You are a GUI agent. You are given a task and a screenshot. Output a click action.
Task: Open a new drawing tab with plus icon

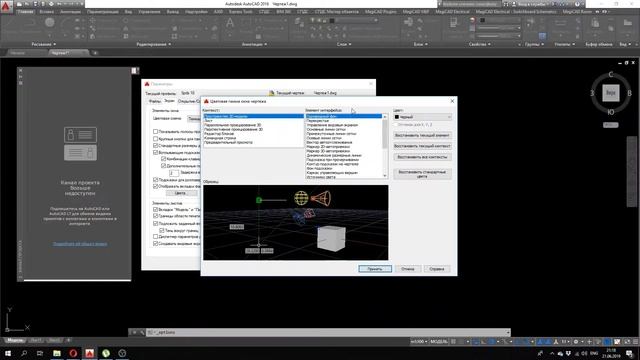click(95, 53)
